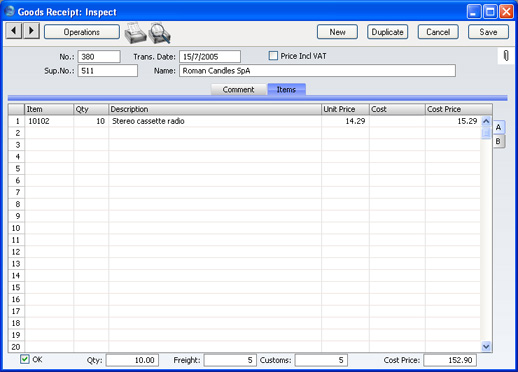Image resolution: width=518 pixels, height=372 pixels.
Task: Show flip A columns
Action: 498,127
